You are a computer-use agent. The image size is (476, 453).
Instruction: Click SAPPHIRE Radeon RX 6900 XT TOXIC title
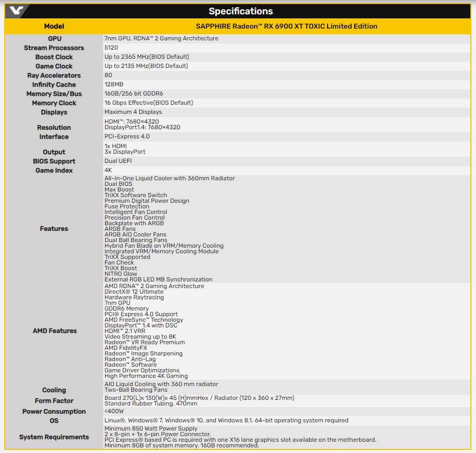tap(287, 27)
